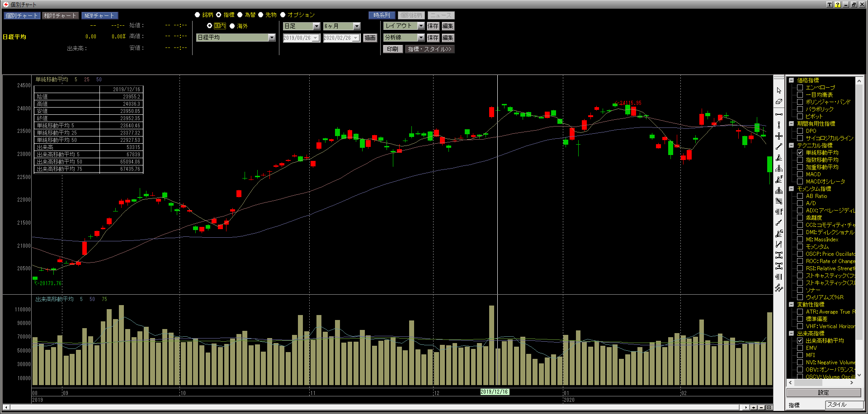Click the zoom out minus button below chart
This screenshot has height=414, width=868.
tap(761, 407)
